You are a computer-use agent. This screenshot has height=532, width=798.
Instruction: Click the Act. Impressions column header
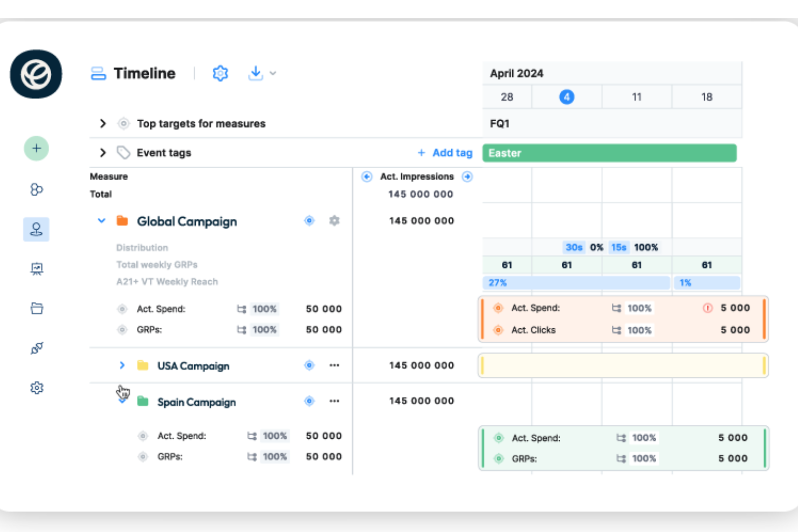(x=417, y=176)
